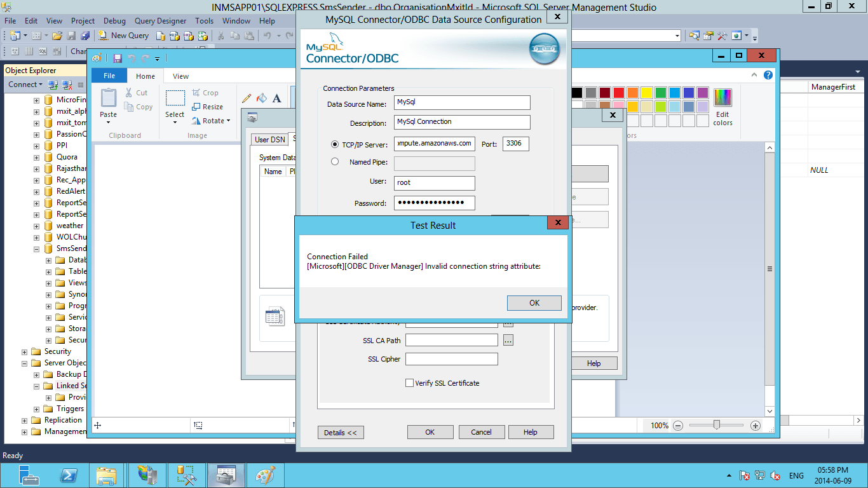868x488 pixels.
Task: Click Help in MySQL Connector dialog
Action: point(531,432)
